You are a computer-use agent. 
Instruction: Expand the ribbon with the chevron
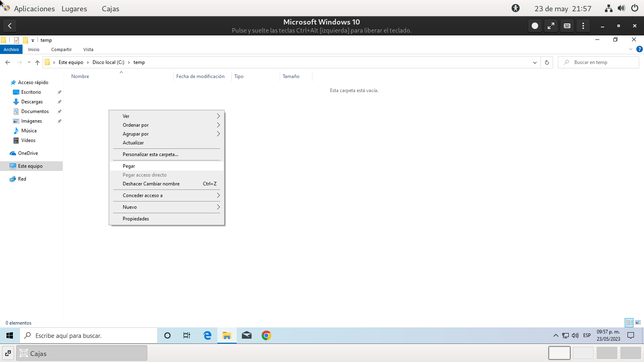click(630, 49)
